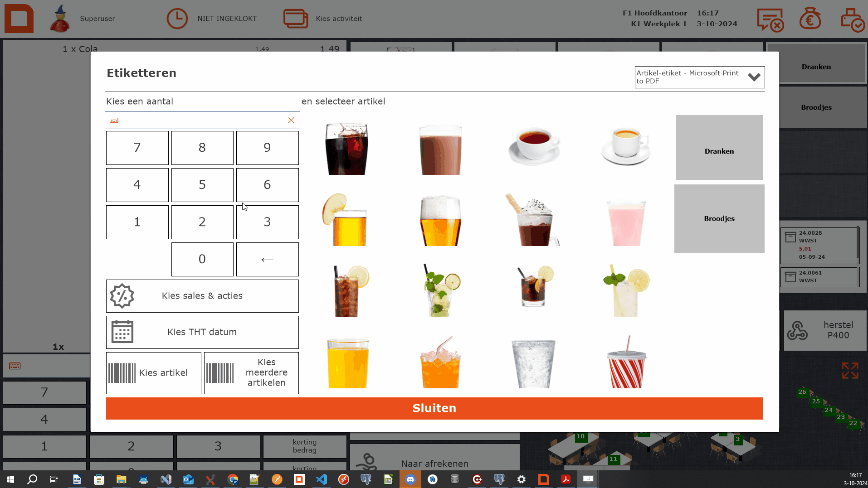The image size is (868, 488).
Task: Select the apple juice glass article
Action: coord(345,220)
